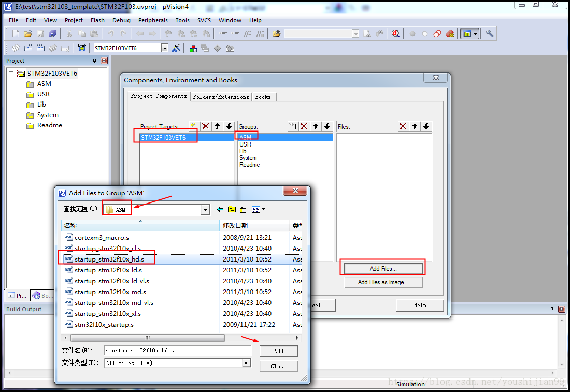Click the Add button in file dialog

click(x=279, y=351)
